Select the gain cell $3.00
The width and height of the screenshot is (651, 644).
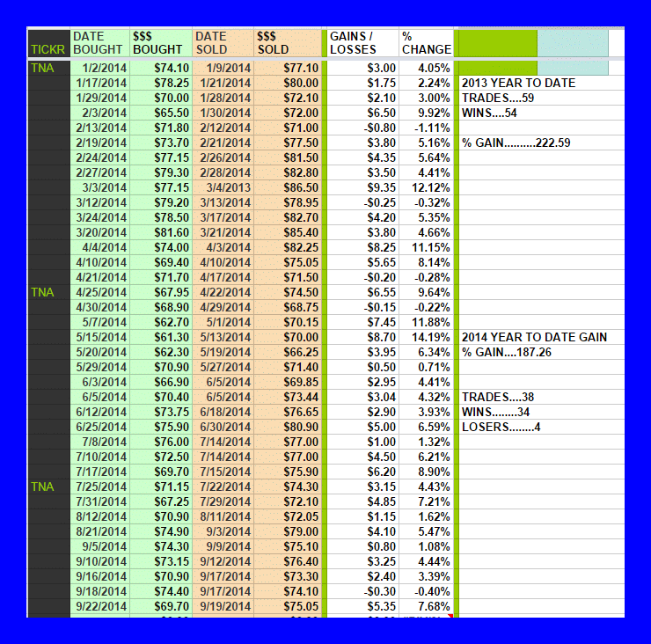click(x=362, y=68)
